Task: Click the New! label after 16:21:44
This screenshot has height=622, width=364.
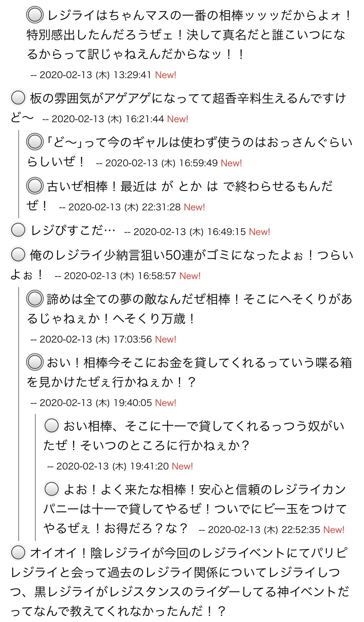Action: [178, 119]
